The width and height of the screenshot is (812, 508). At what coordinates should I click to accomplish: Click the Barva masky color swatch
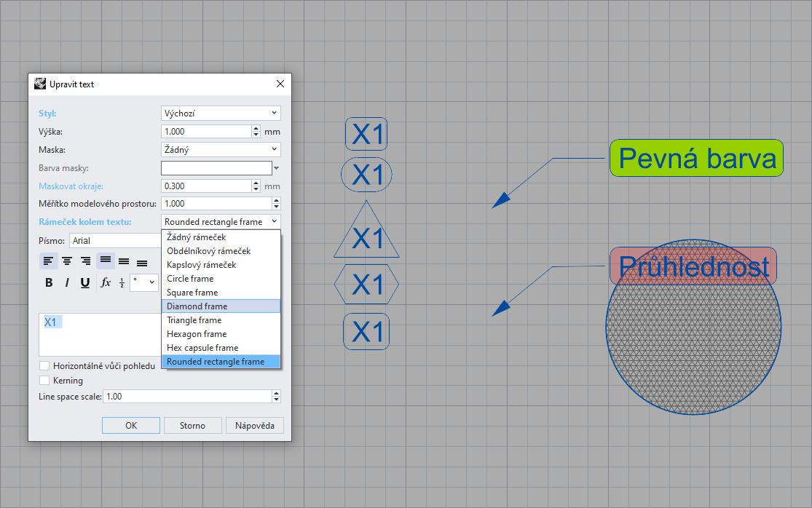click(x=216, y=168)
